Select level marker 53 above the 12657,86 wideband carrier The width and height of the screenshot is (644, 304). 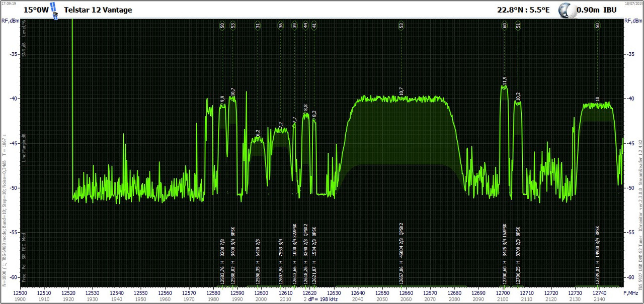(x=401, y=25)
